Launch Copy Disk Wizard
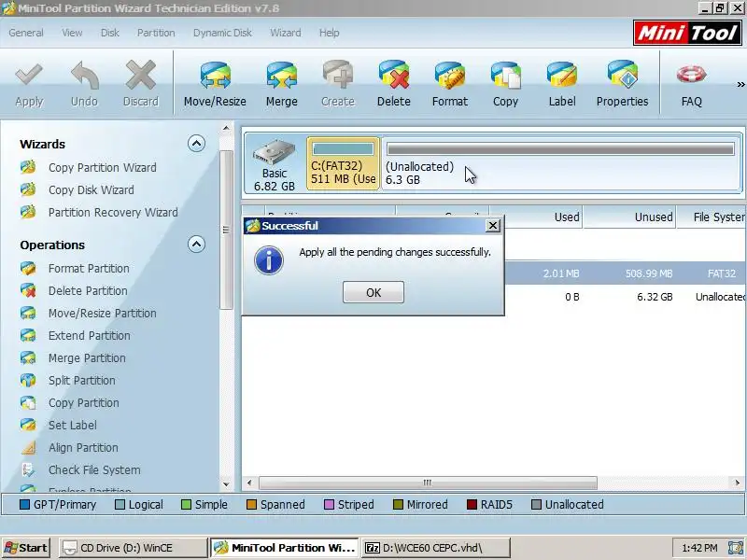 [91, 190]
